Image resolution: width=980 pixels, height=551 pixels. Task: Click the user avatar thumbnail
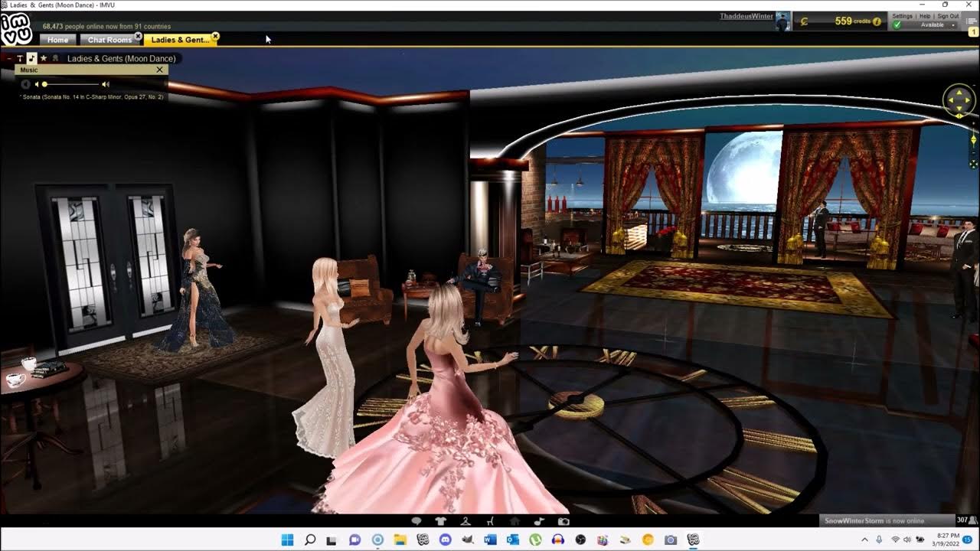(x=782, y=21)
